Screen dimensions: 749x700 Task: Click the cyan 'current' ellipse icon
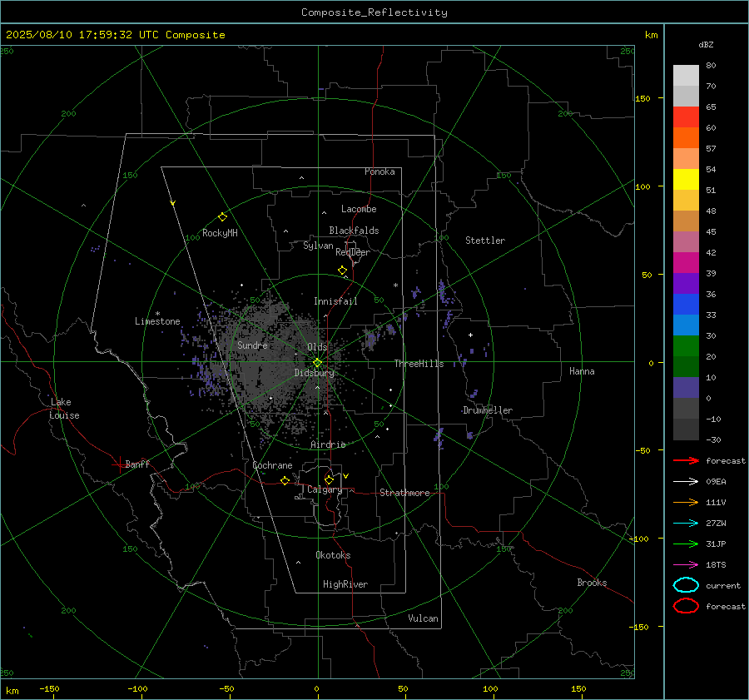pos(686,585)
